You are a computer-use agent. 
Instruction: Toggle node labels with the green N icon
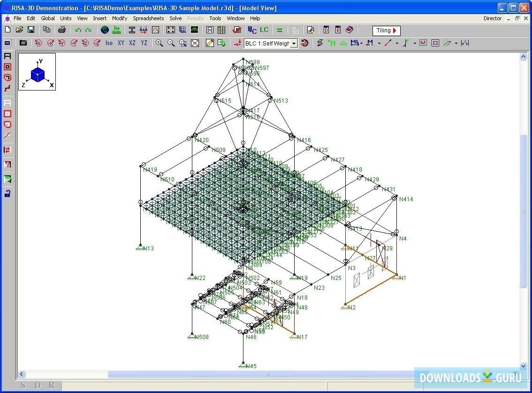[332, 43]
